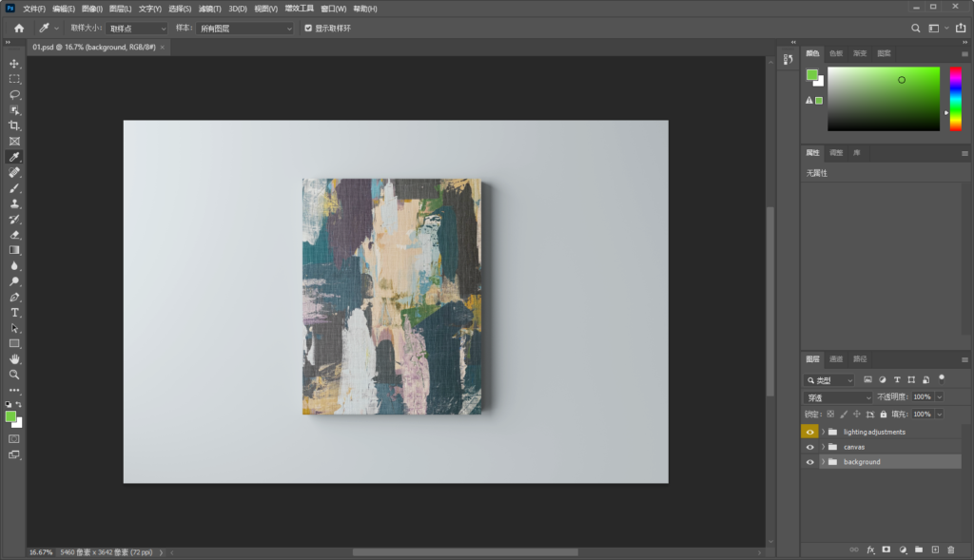Open the Edit Toolbar three-dots button

click(14, 391)
